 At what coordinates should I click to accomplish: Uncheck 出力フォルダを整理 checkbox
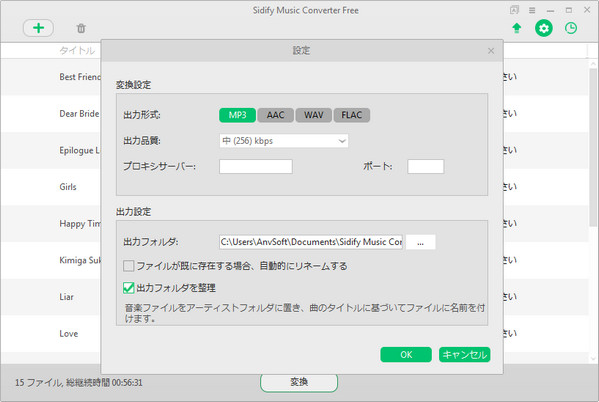129,287
